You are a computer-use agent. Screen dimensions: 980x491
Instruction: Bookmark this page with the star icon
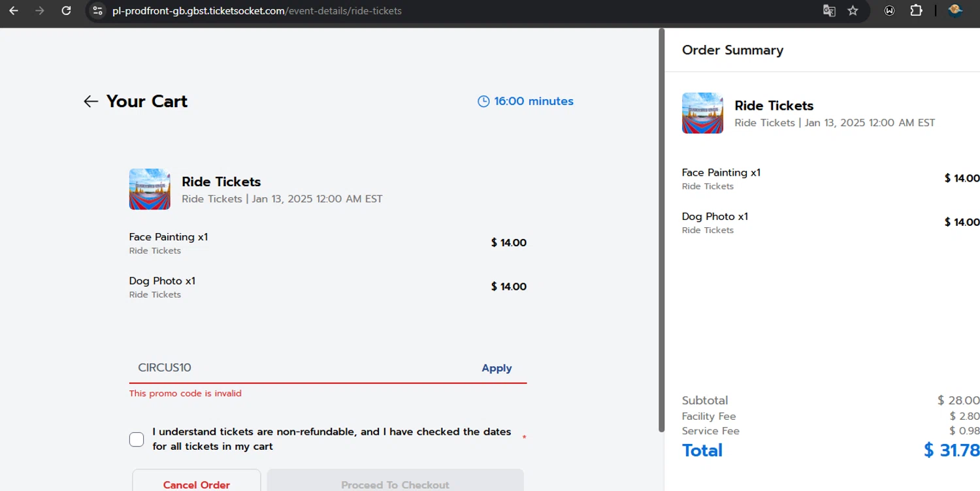point(853,11)
